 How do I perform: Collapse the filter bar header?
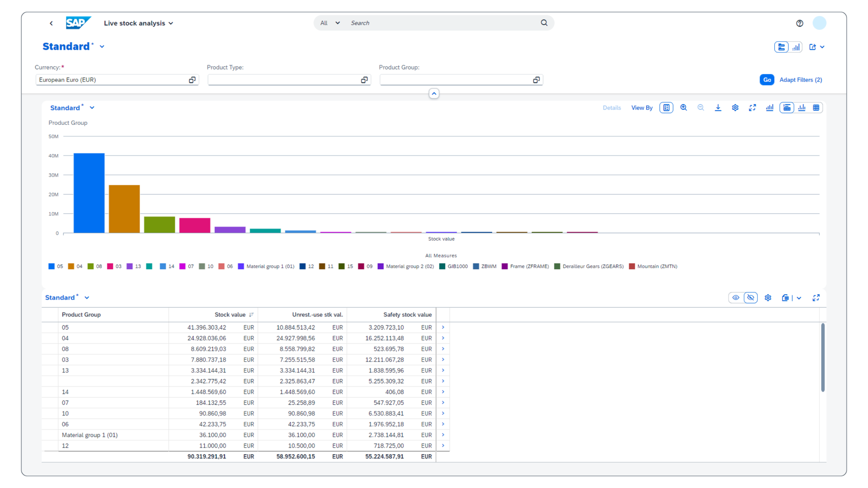coord(434,93)
